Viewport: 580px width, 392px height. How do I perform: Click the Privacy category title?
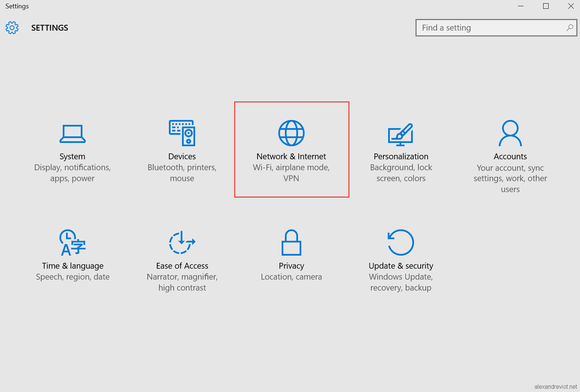(291, 266)
